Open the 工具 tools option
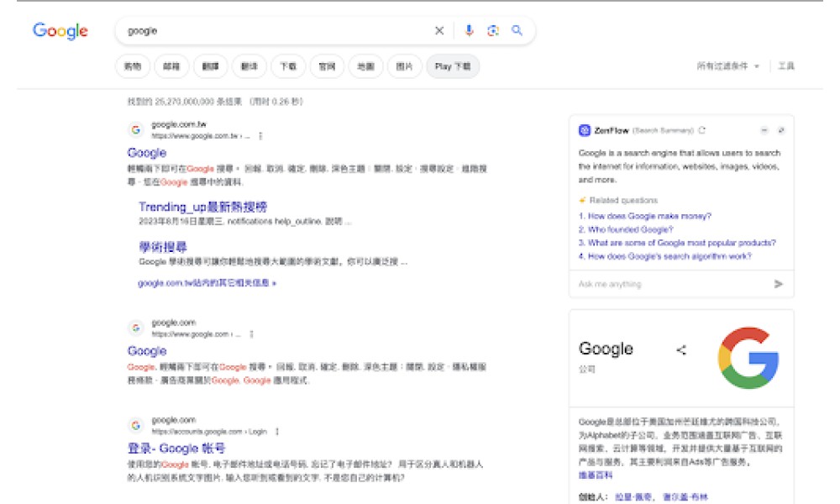The height and width of the screenshot is (504, 840). pyautogui.click(x=786, y=66)
